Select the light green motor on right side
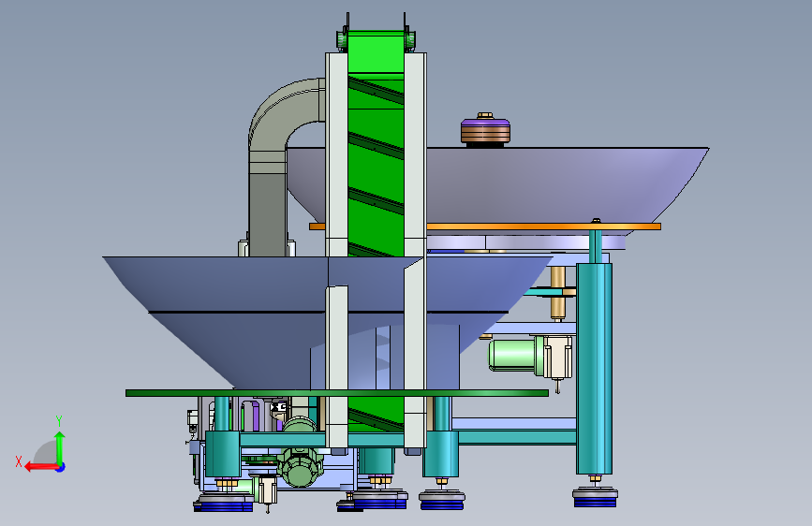 (516, 354)
